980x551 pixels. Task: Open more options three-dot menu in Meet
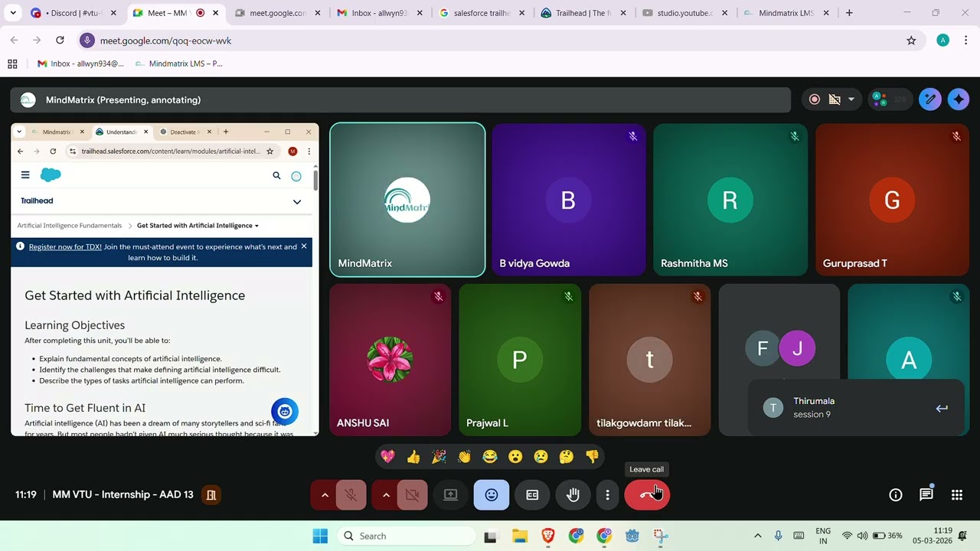(x=607, y=495)
